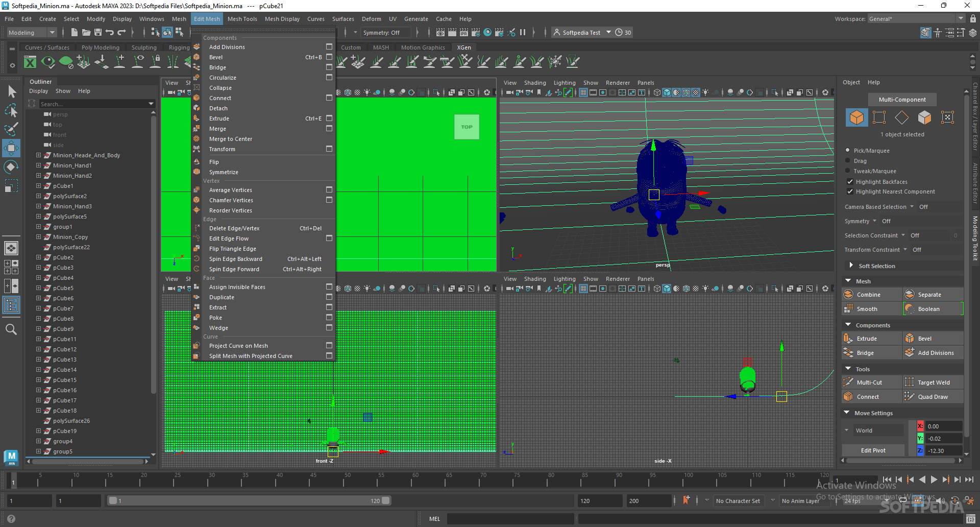980x527 pixels.
Task: Click the Outliner search magnifier icon
Action: pyautogui.click(x=11, y=329)
